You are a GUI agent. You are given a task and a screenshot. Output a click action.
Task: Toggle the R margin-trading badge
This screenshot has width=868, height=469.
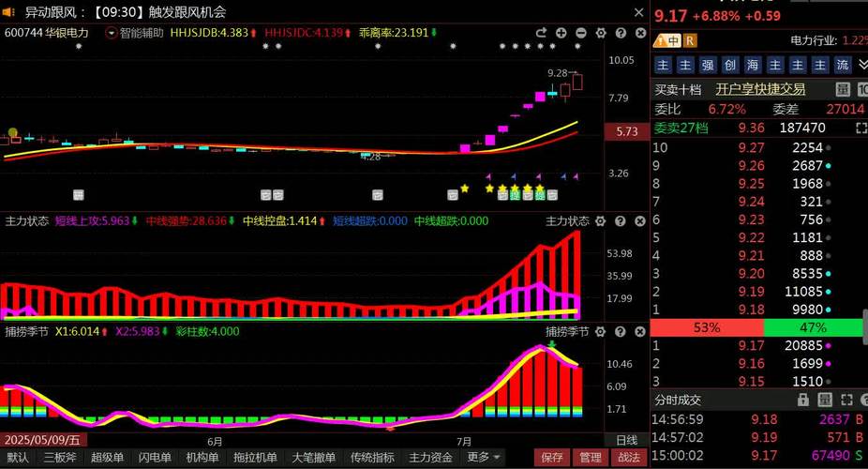[690, 40]
